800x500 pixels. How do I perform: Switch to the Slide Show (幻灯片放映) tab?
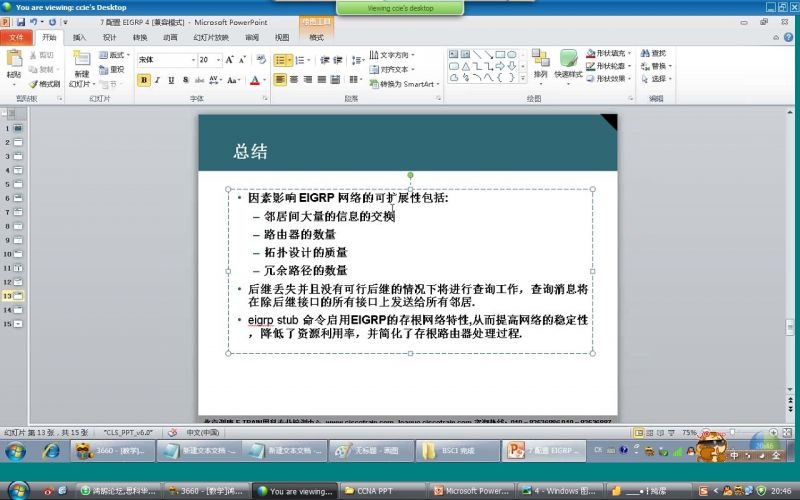[211, 37]
